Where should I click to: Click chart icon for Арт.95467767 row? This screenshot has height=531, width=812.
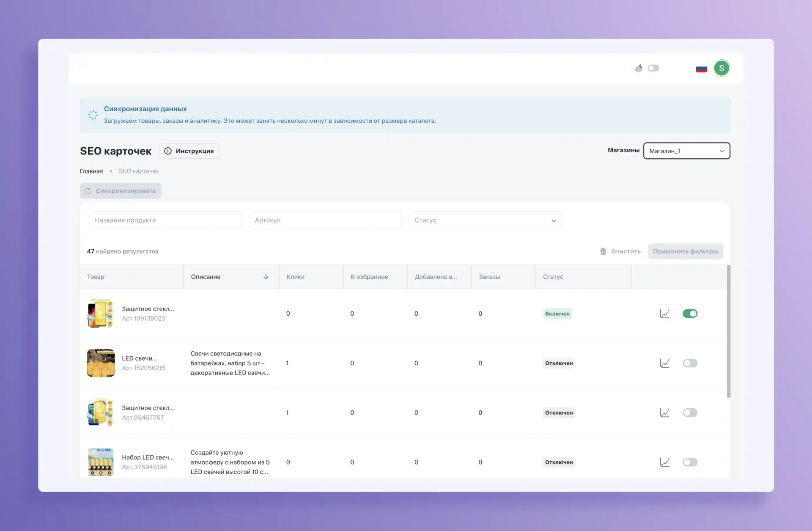tap(664, 413)
